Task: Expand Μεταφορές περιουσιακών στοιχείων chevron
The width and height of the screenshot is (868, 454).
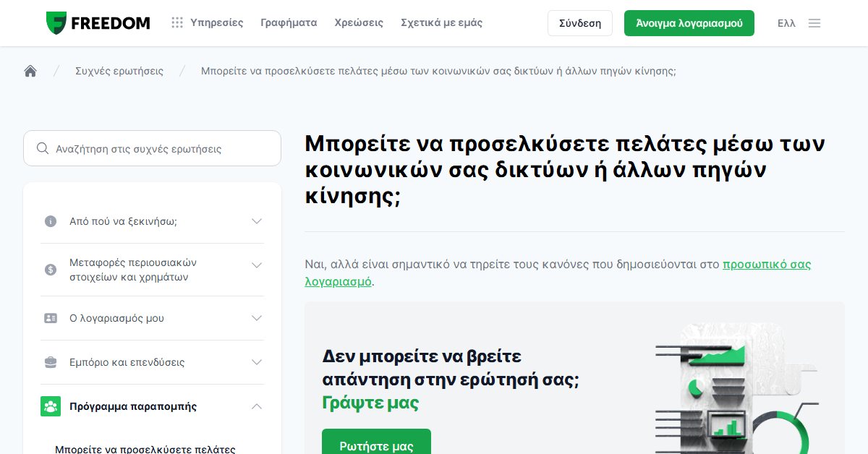Action: (257, 265)
